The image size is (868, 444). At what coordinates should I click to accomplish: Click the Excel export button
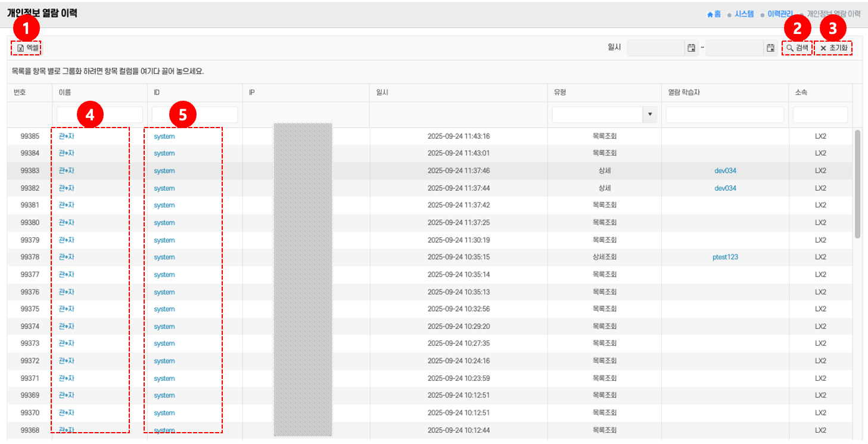27,48
